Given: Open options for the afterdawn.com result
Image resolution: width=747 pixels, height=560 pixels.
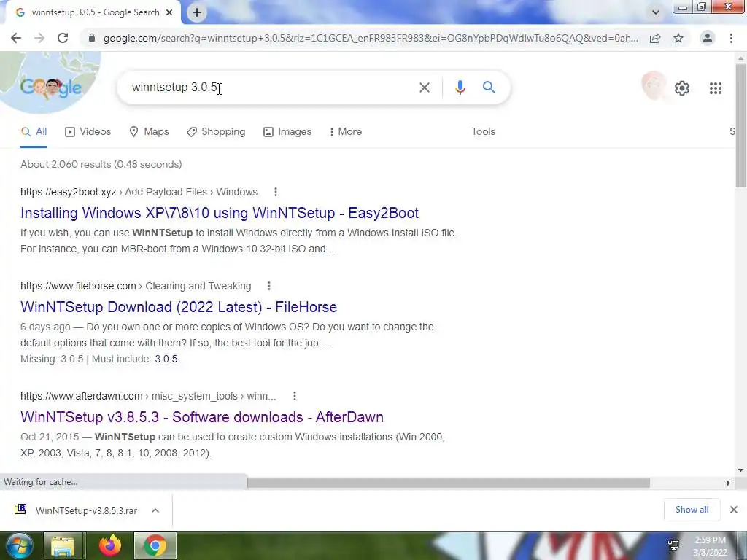Looking at the screenshot, I should tap(295, 396).
